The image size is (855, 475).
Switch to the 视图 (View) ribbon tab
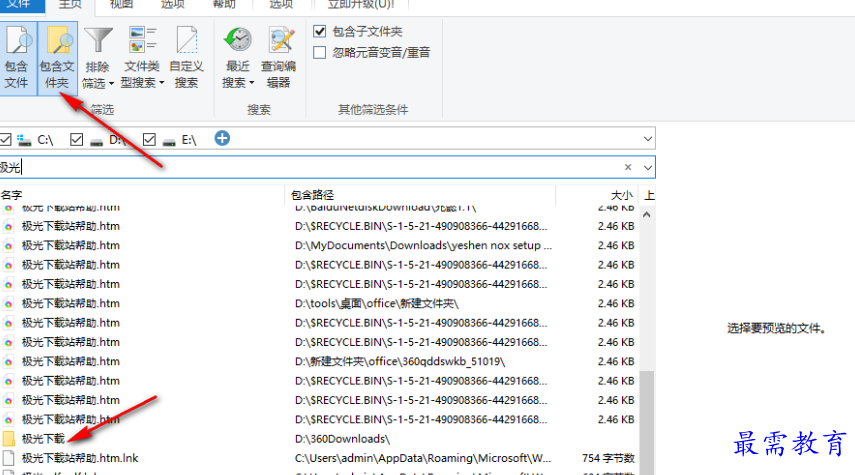pyautogui.click(x=121, y=4)
